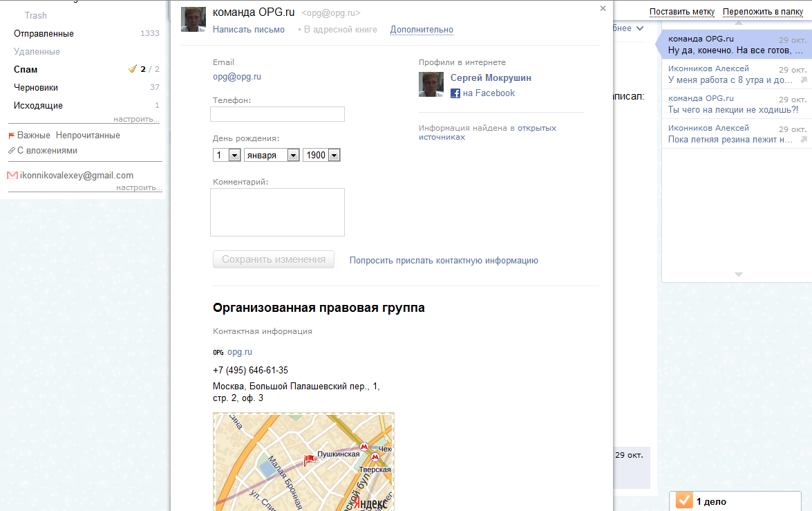812x511 pixels.
Task: Open Сергей Мокрушин profile photo
Action: point(431,84)
